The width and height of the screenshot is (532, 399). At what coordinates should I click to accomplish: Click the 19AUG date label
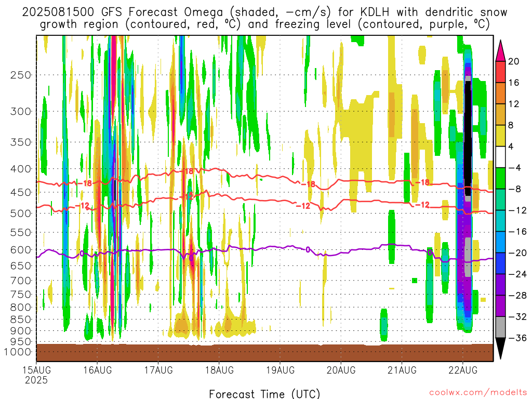pos(280,370)
